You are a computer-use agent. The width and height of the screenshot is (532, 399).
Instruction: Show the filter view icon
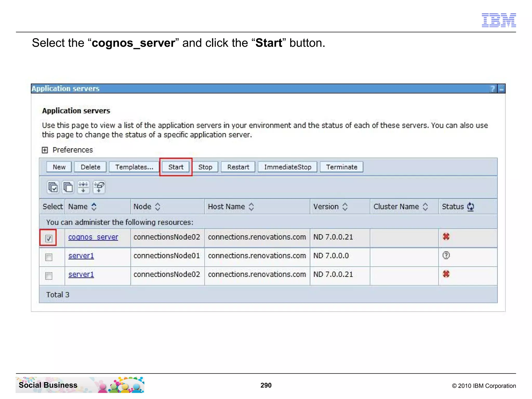pyautogui.click(x=83, y=187)
